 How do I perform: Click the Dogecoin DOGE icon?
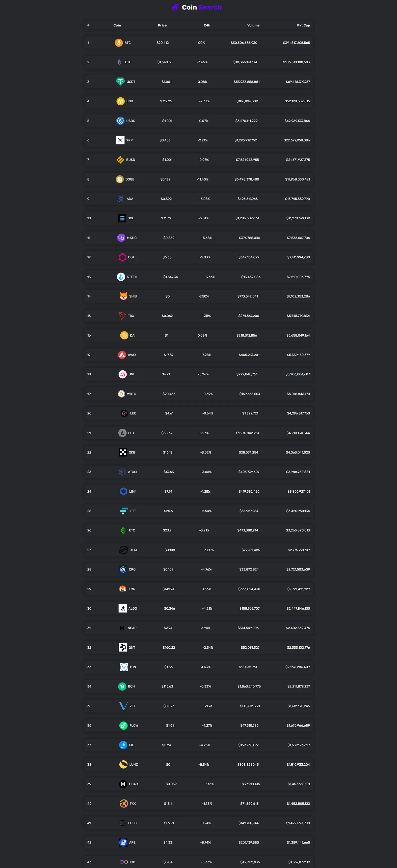click(x=120, y=179)
